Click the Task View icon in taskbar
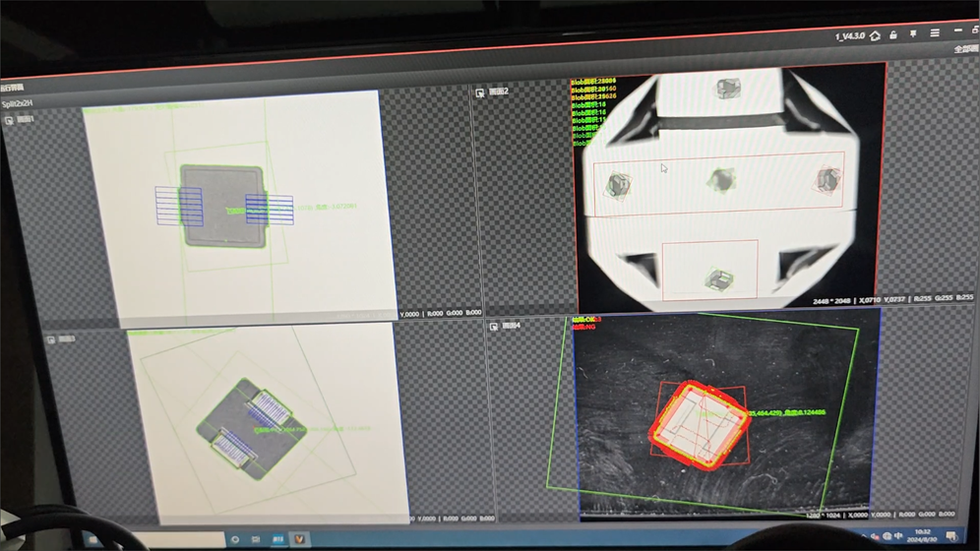This screenshot has width=980, height=551. [257, 539]
